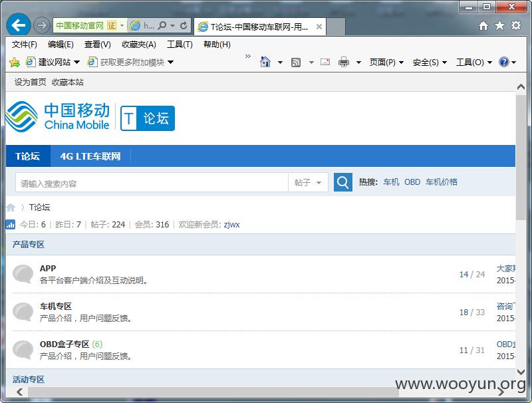This screenshot has width=532, height=403.
Task: Click the blue statistics bar-chart icon
Action: pyautogui.click(x=11, y=225)
